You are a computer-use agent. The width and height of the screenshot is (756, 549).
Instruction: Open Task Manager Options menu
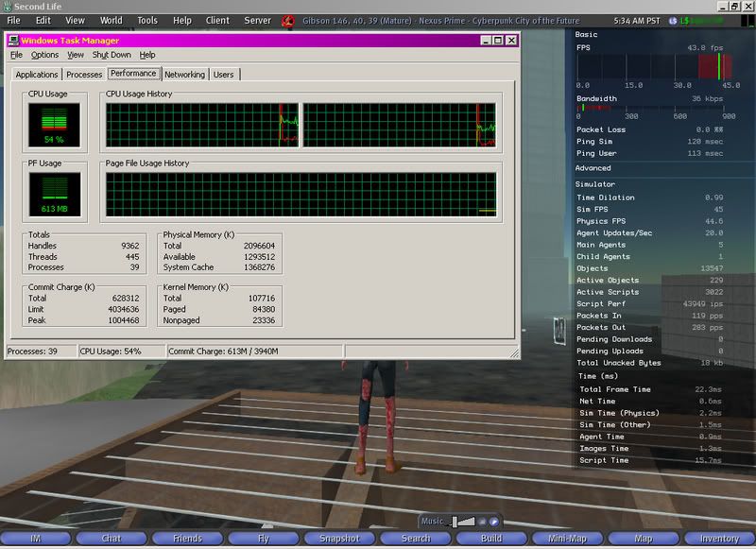tap(44, 55)
